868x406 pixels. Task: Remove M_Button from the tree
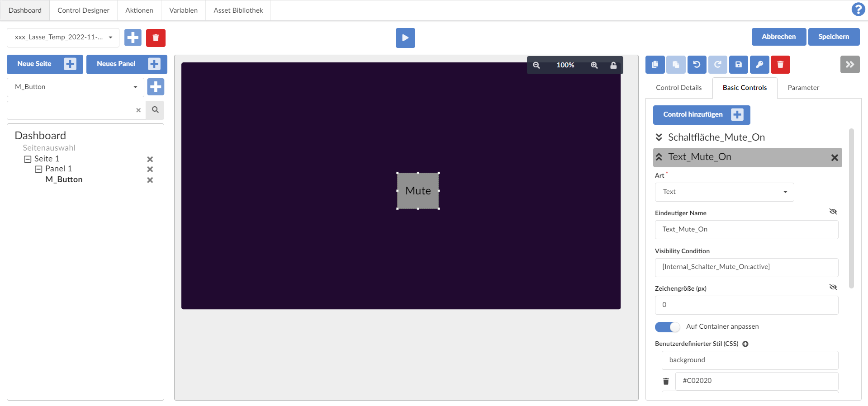coord(150,180)
